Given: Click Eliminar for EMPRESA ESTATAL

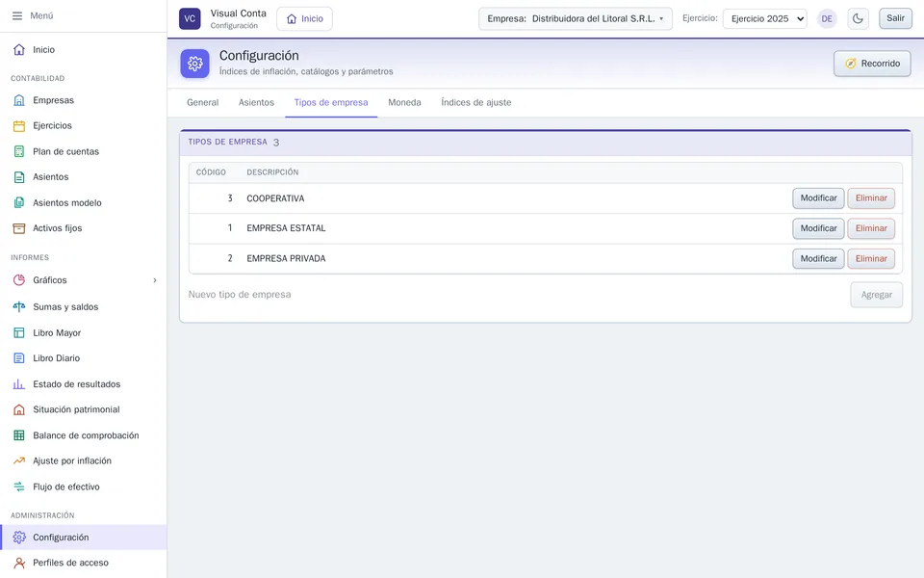Looking at the screenshot, I should [871, 228].
